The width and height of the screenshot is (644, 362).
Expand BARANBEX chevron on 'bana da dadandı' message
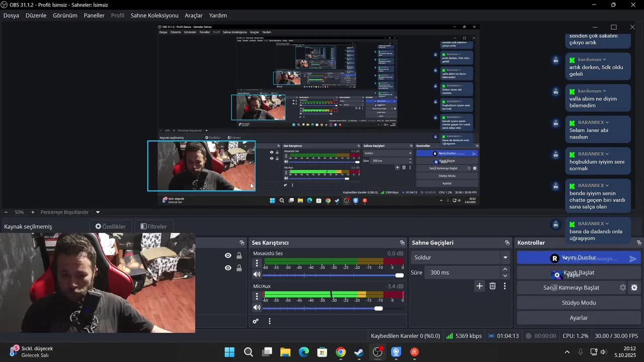[x=607, y=224]
